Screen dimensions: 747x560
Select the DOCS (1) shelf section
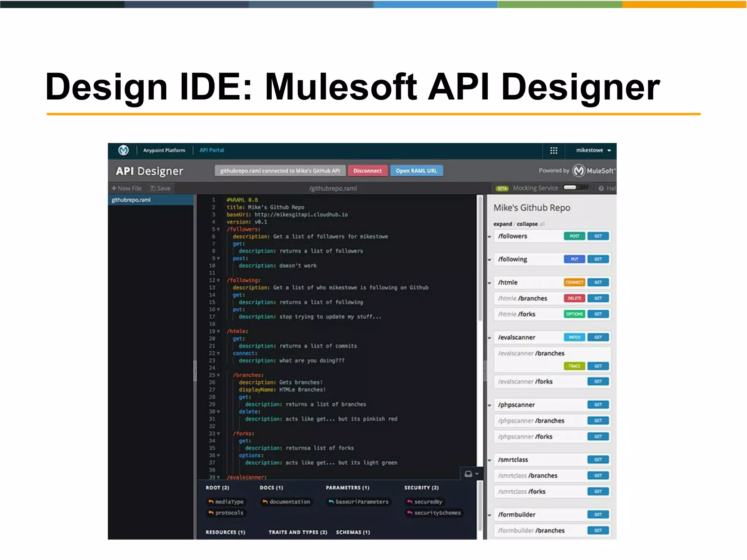[x=271, y=487]
